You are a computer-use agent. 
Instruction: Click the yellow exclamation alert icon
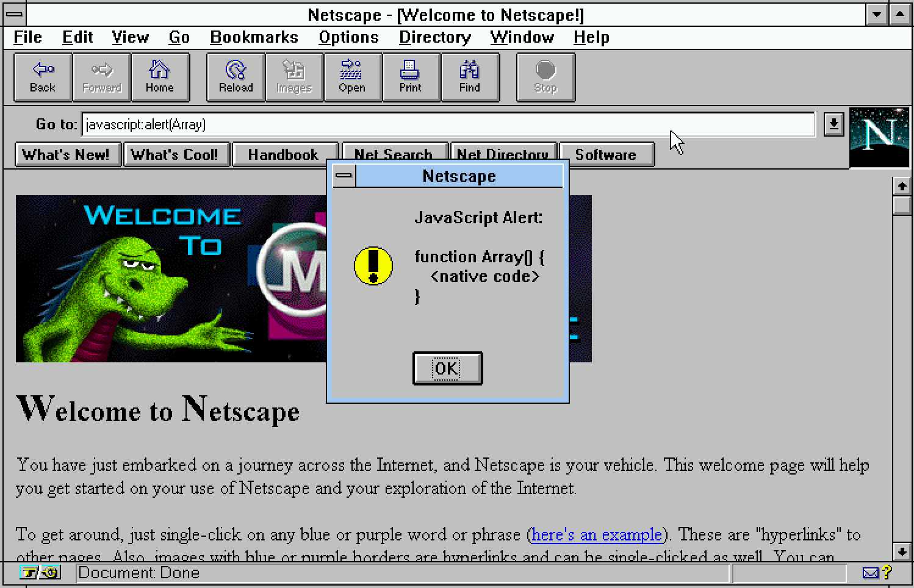click(x=373, y=266)
